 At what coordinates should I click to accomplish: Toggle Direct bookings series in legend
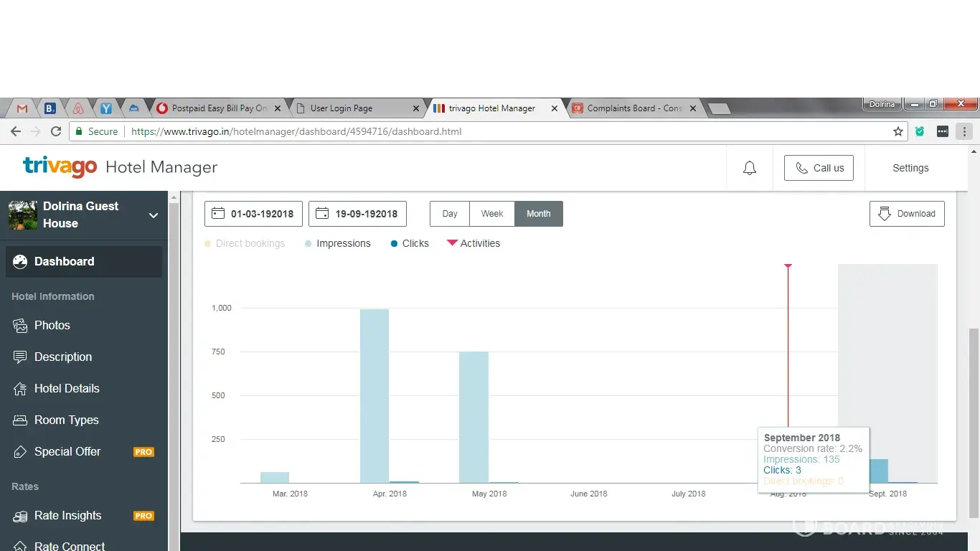coord(245,243)
